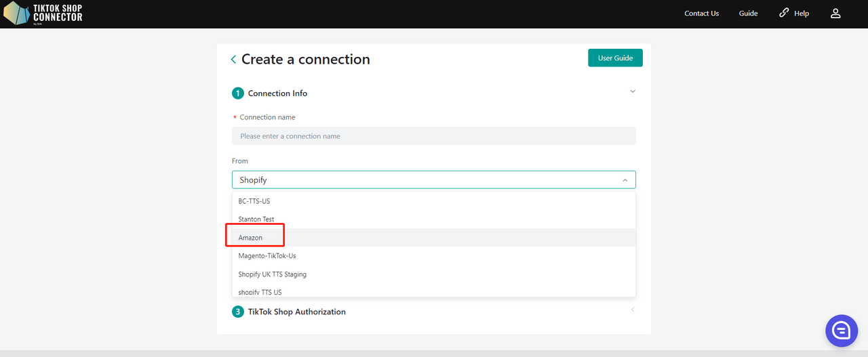Expand the TikTok Shop Authorization section chevron
Screen dimensions: 868x357
pos(633,310)
